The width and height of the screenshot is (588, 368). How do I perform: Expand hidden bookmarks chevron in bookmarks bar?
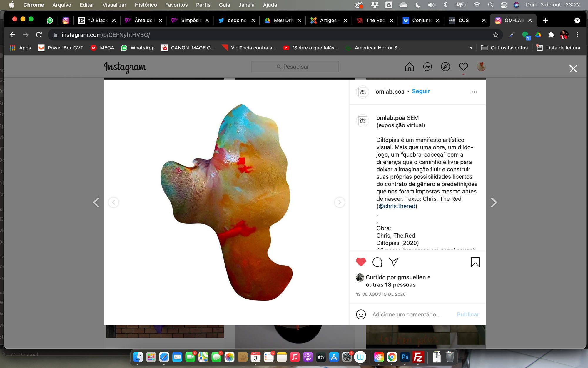click(470, 48)
